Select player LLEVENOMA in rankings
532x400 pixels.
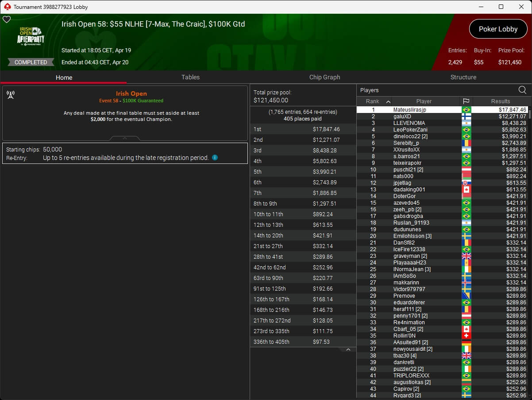409,123
